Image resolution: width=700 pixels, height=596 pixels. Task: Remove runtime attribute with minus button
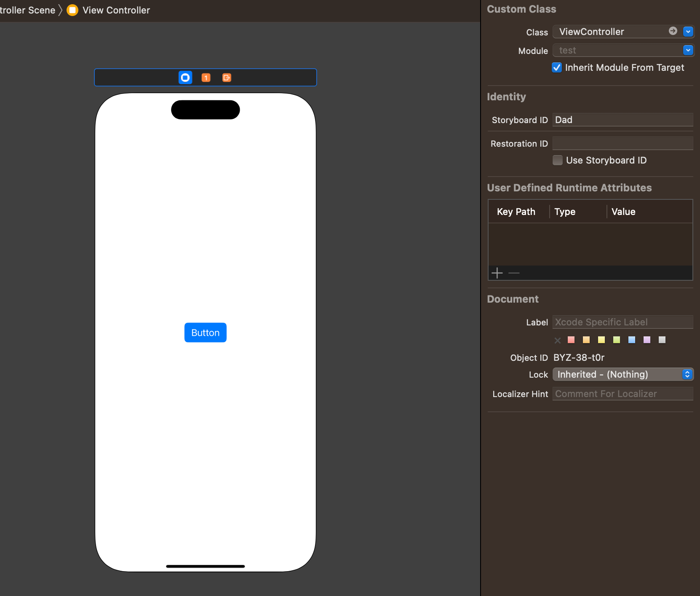pyautogui.click(x=514, y=273)
